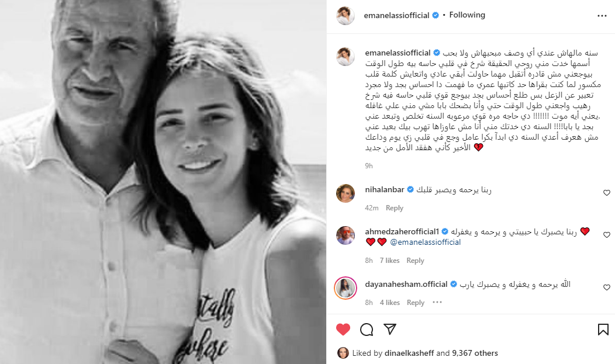Image resolution: width=615 pixels, height=364 pixels.
Task: Open dayanahesham.official's story avatar
Action: [345, 288]
